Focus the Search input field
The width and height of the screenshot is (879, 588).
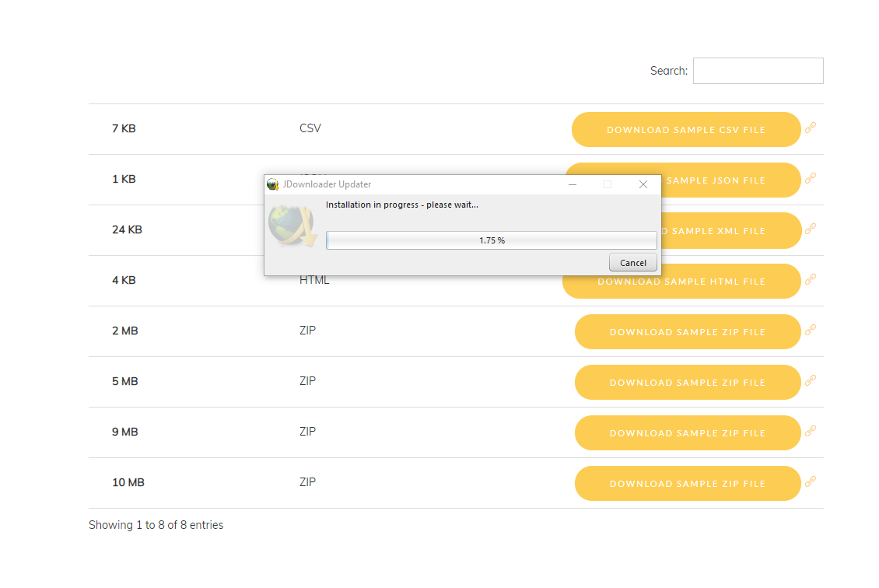(x=758, y=71)
